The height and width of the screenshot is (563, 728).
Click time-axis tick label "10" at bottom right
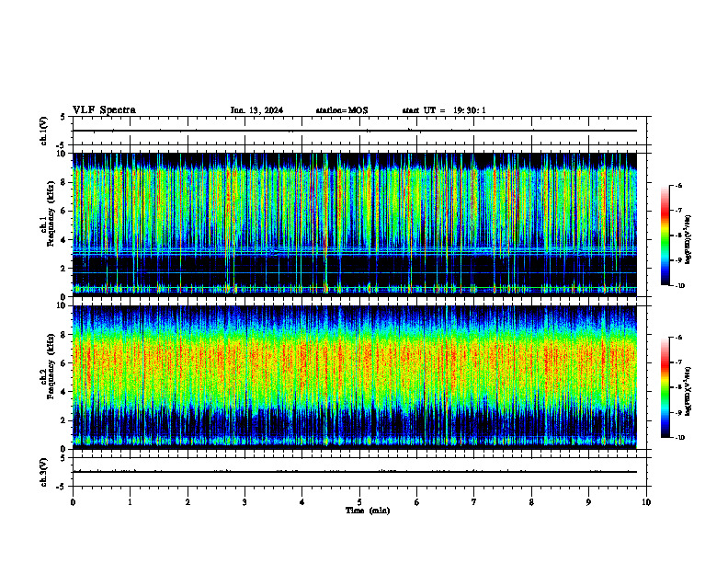click(x=646, y=502)
